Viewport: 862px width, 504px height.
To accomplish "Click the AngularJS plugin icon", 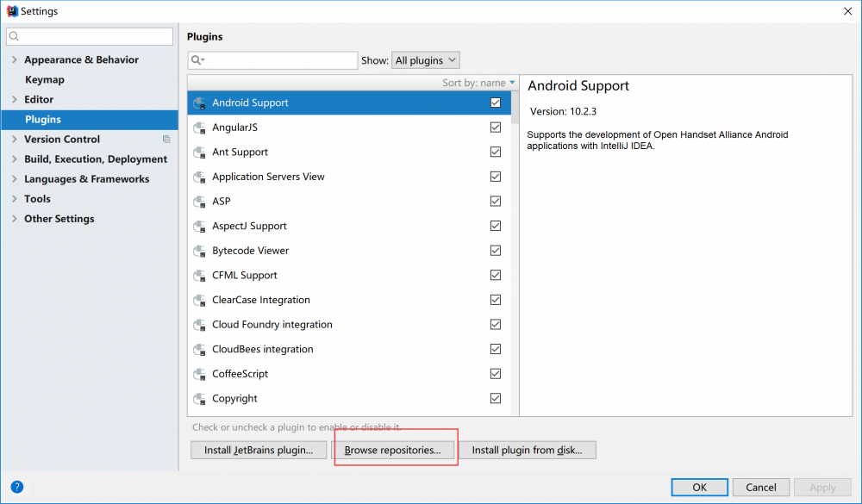I will [x=199, y=128].
